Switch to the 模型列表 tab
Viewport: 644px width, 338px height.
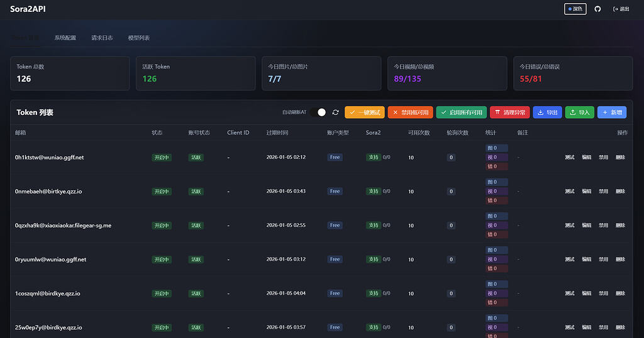[x=139, y=38]
